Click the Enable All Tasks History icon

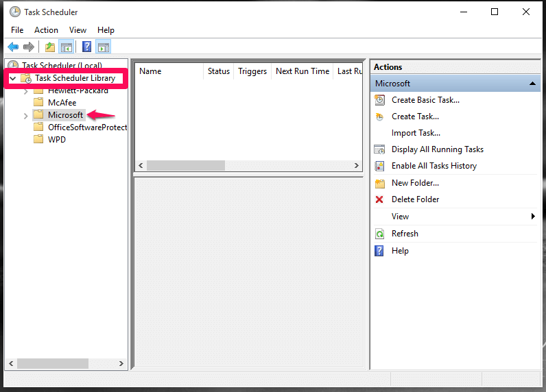pyautogui.click(x=379, y=166)
